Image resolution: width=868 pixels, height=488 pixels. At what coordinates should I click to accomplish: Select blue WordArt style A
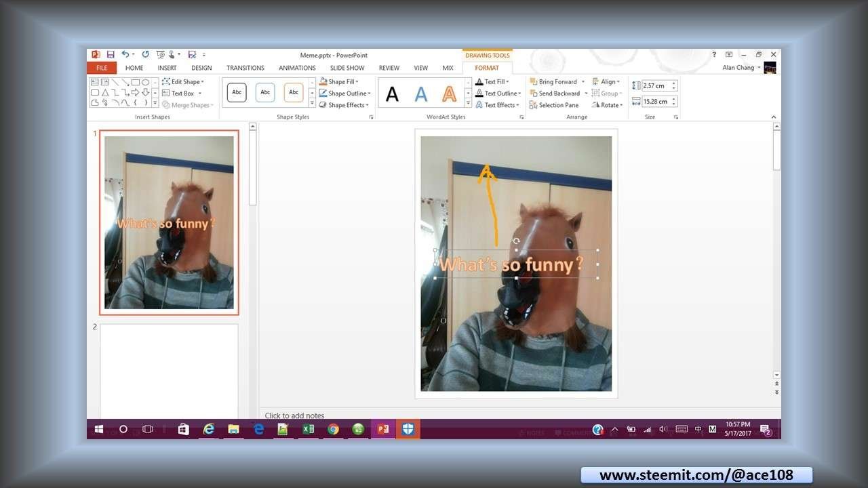(420, 94)
